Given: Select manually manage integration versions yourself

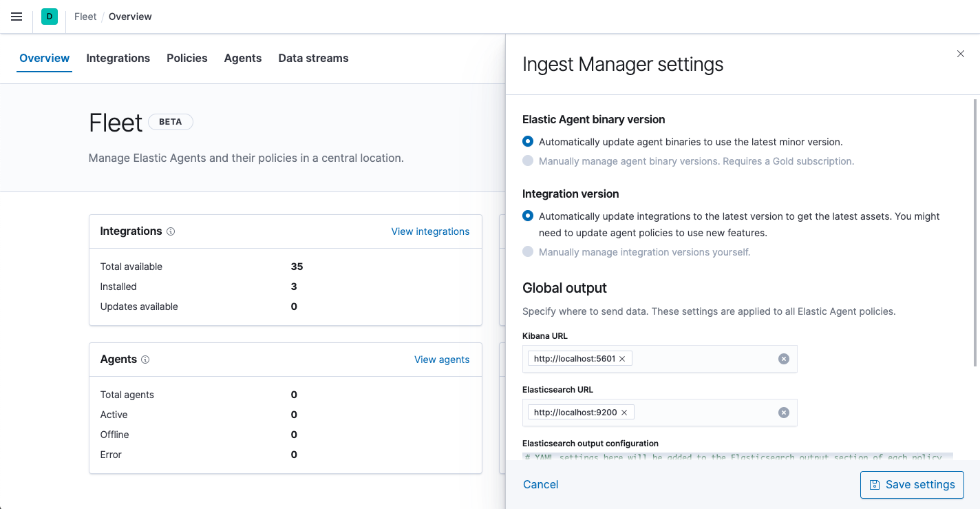Looking at the screenshot, I should (528, 251).
